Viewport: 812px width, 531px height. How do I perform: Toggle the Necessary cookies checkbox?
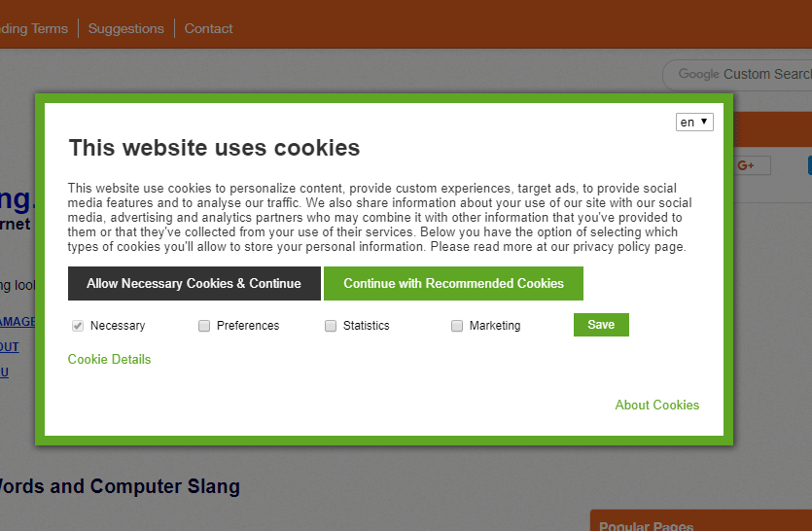(x=78, y=326)
